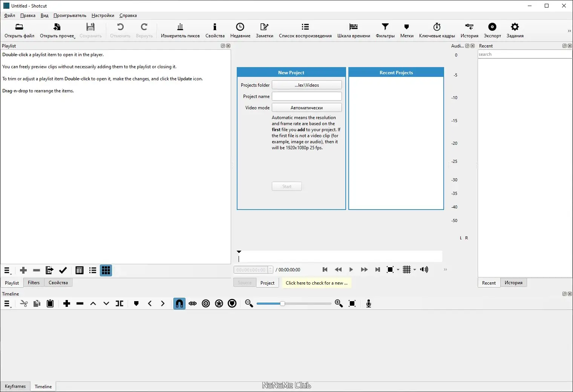
Task: Show the Измеритель пиков peak meter
Action: pos(180,31)
